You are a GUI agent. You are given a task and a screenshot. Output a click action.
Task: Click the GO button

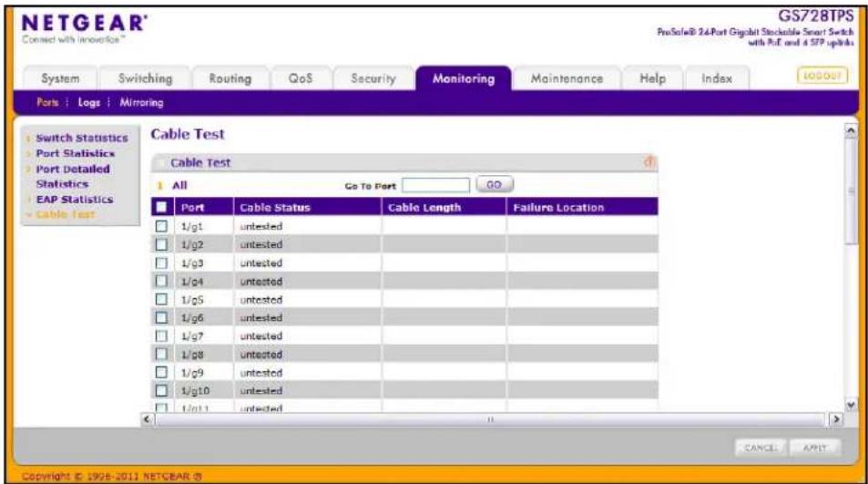(x=495, y=184)
